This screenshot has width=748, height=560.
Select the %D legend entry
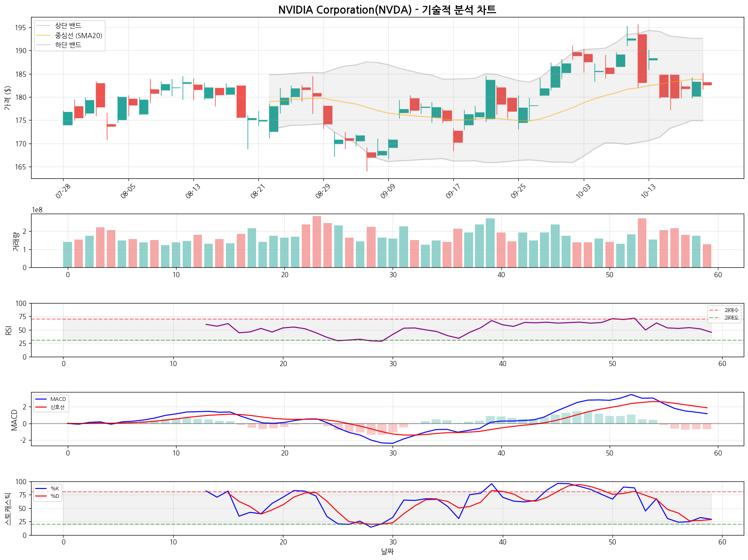(55, 496)
